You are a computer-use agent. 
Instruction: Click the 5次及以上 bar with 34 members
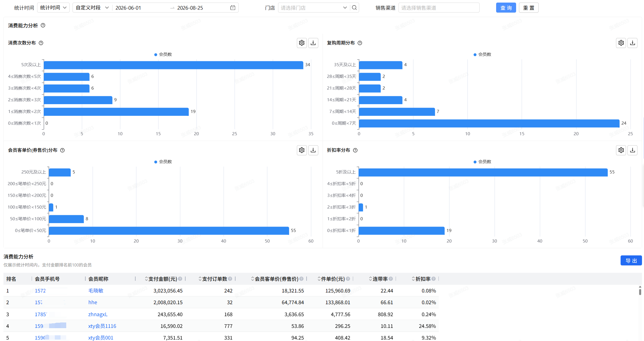click(x=173, y=65)
